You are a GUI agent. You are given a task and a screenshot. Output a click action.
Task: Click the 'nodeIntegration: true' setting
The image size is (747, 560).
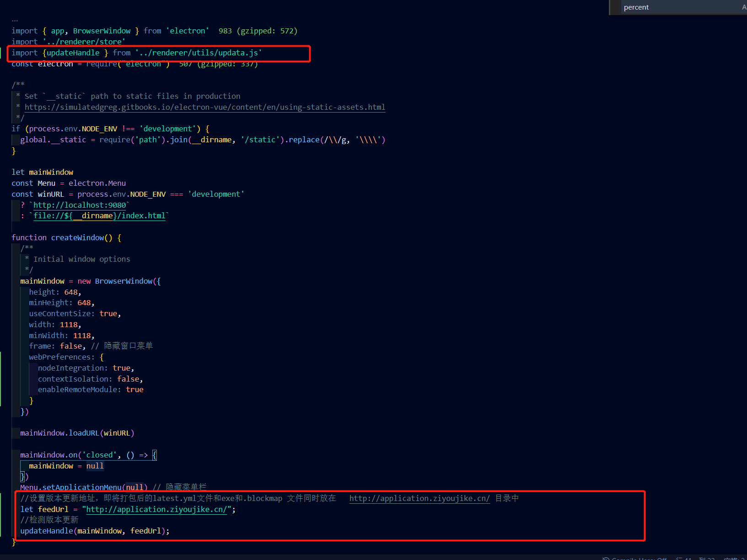(84, 368)
